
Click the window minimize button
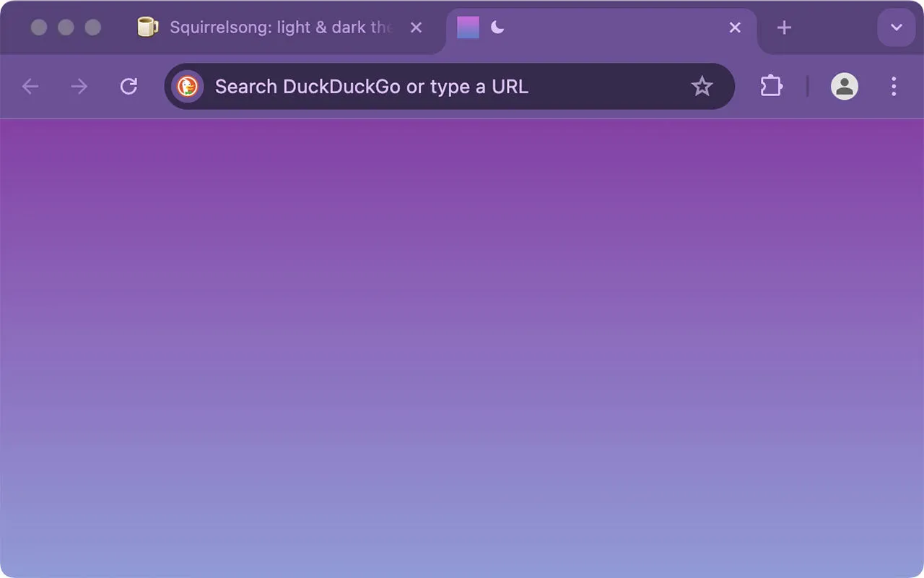(66, 27)
